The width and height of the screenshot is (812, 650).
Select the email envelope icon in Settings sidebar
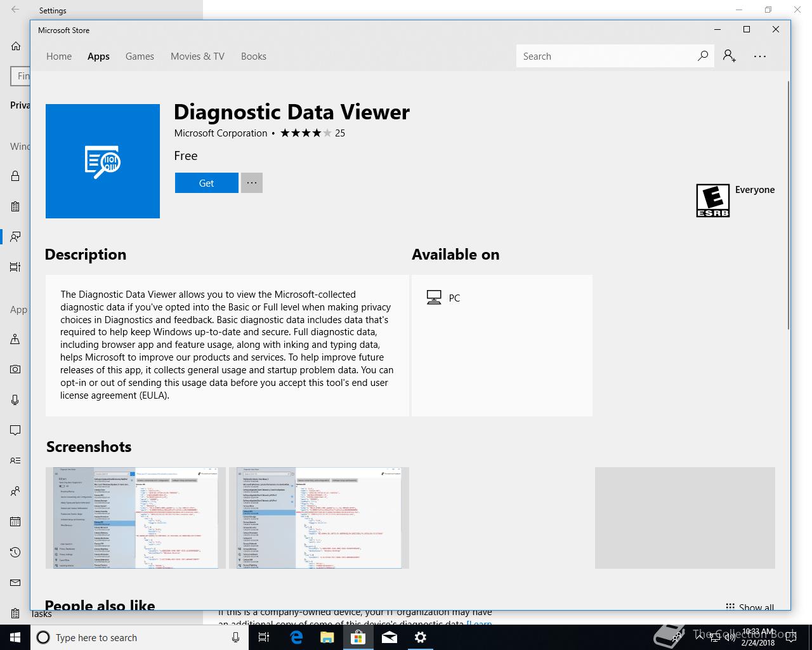pos(15,583)
